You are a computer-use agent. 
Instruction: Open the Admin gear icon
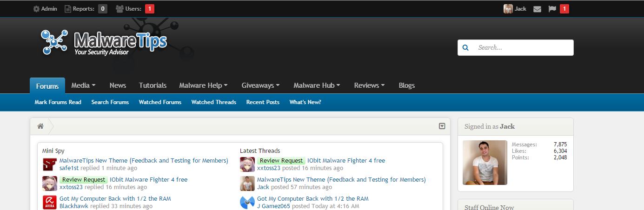click(x=36, y=9)
